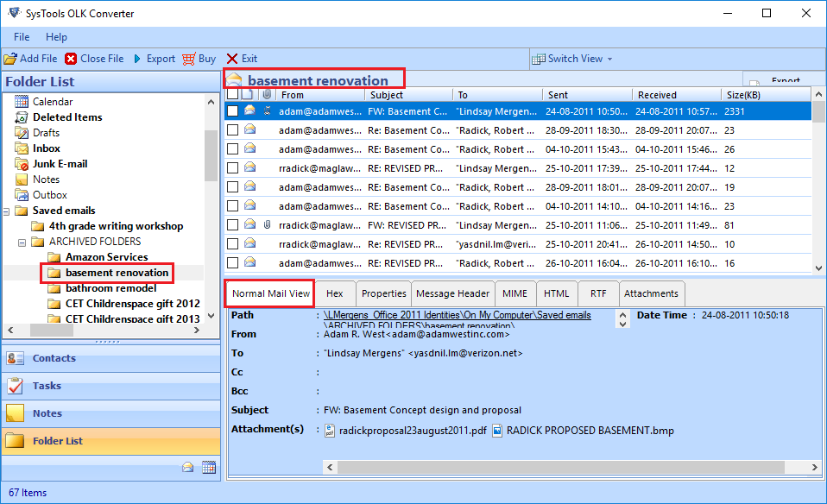Open the radickproposal23august2011.pdf attachment icon

(x=330, y=431)
